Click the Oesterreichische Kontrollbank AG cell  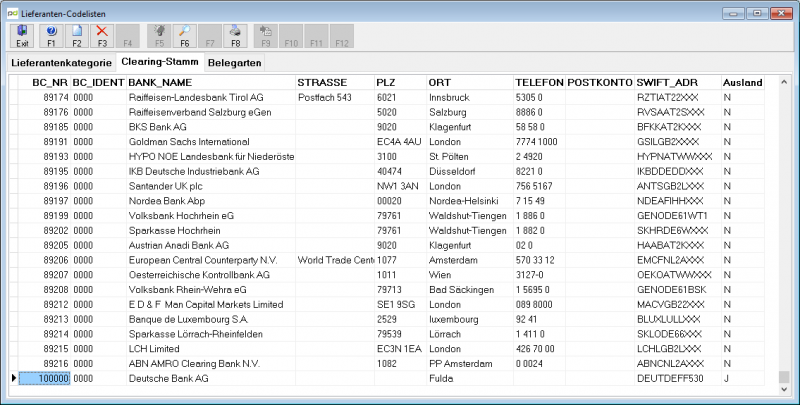[x=211, y=275]
